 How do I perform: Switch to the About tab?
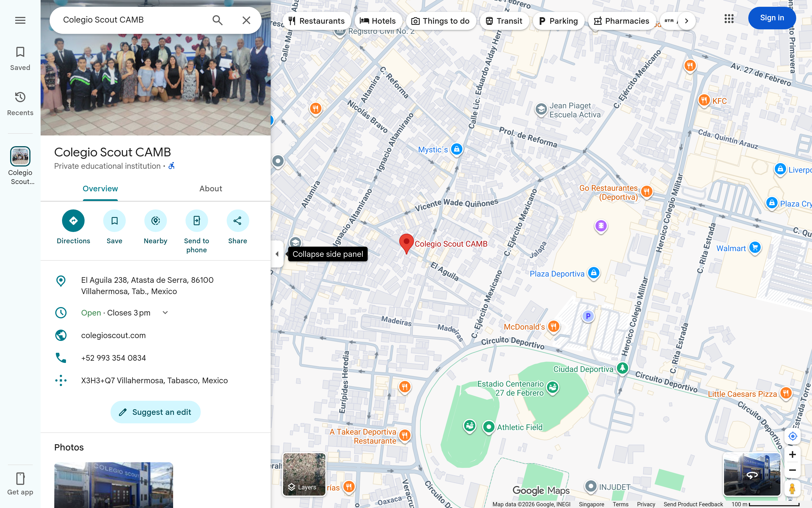[x=211, y=189]
